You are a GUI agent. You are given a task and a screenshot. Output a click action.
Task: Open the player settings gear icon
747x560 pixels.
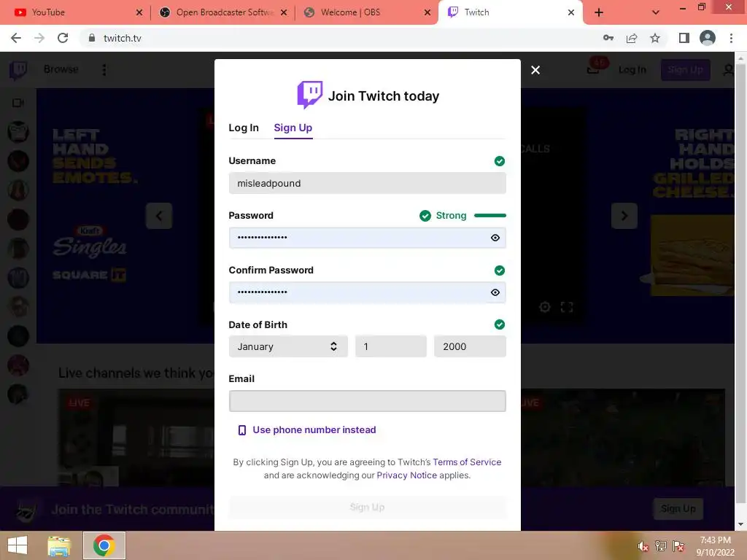pyautogui.click(x=544, y=307)
